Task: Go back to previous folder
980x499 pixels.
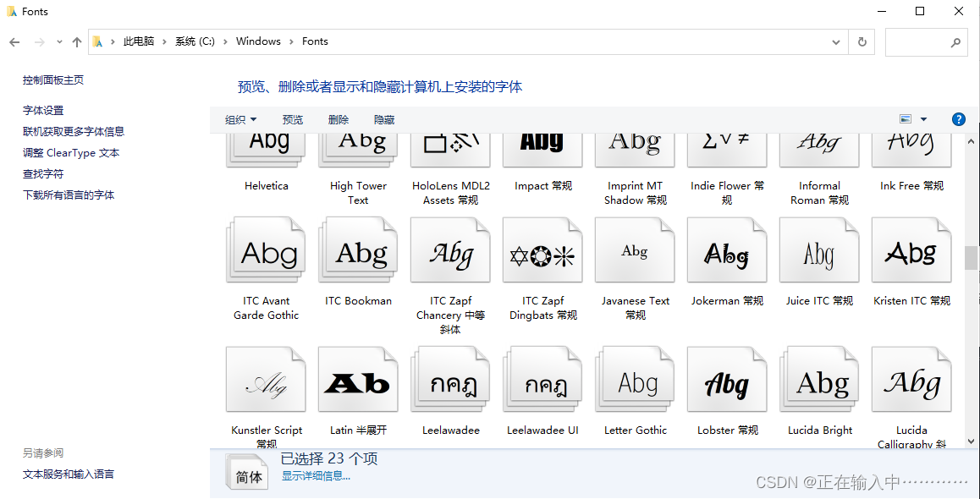Action: pos(15,41)
